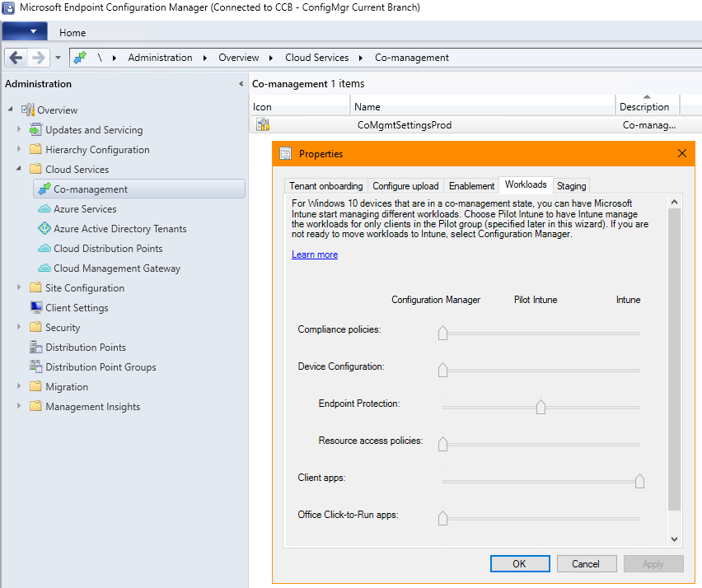This screenshot has height=588, width=702.
Task: Click the Client apps slider handle
Action: 639,481
